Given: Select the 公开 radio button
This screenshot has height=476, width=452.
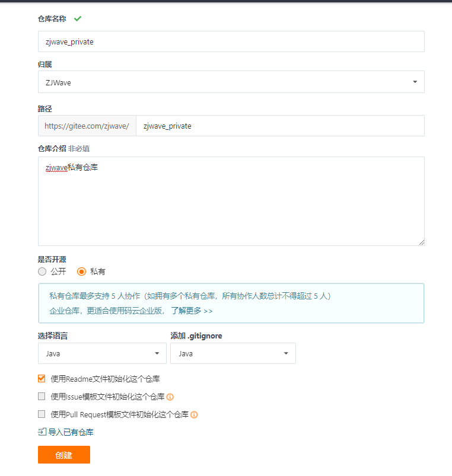Looking at the screenshot, I should pyautogui.click(x=42, y=271).
